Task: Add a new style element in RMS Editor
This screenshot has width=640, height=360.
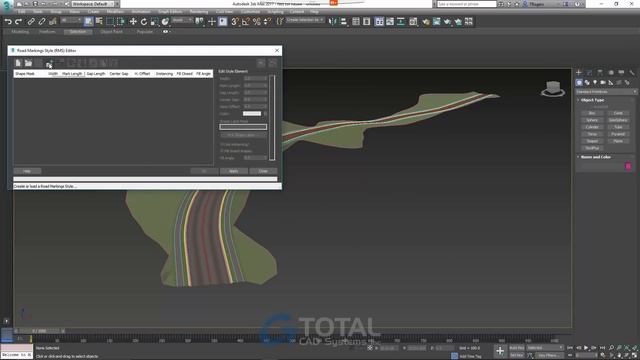Action: 49,63
